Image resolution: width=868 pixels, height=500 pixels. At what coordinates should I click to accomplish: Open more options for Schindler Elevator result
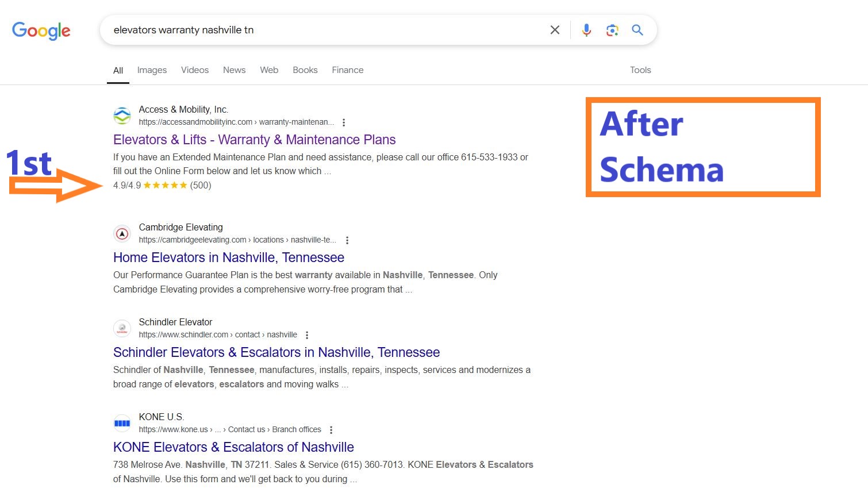pos(307,335)
